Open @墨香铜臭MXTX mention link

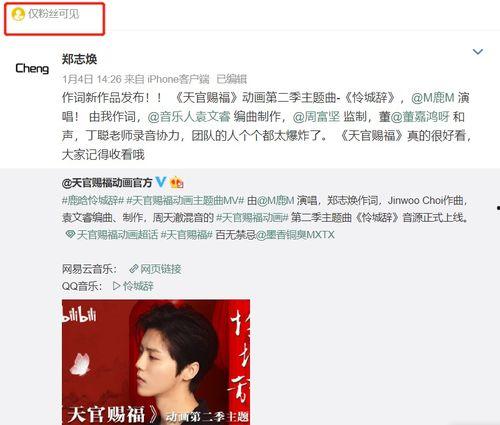click(x=295, y=235)
